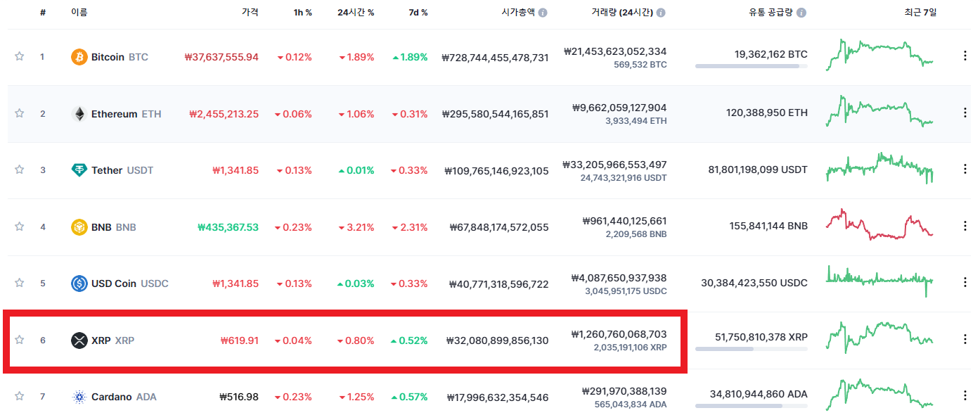Image resolution: width=980 pixels, height=420 pixels.
Task: Sort the table by 가격 column
Action: (x=250, y=13)
